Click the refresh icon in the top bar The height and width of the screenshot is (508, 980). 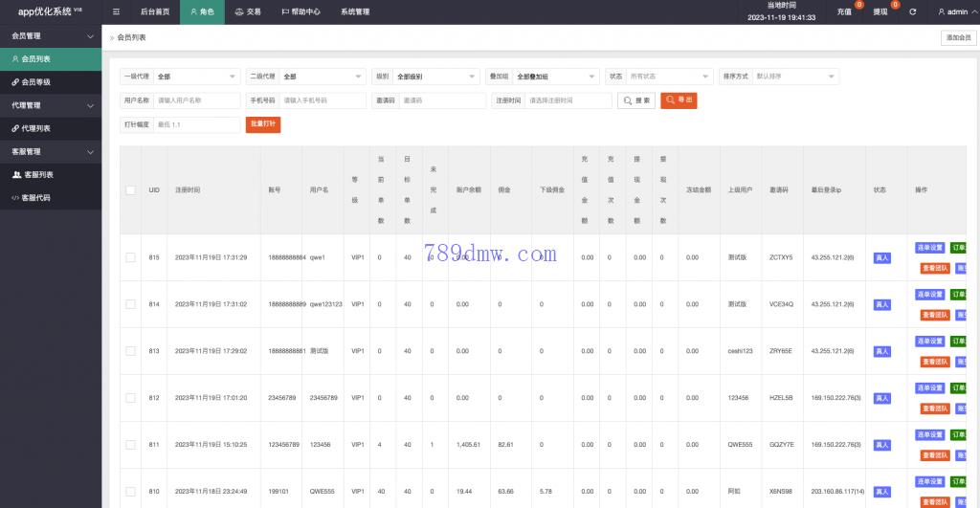[x=912, y=12]
